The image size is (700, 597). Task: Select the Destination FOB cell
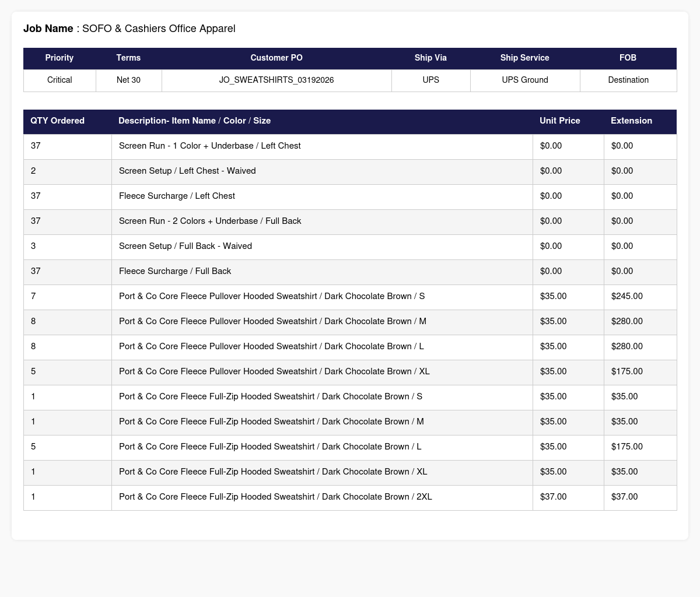click(x=628, y=80)
